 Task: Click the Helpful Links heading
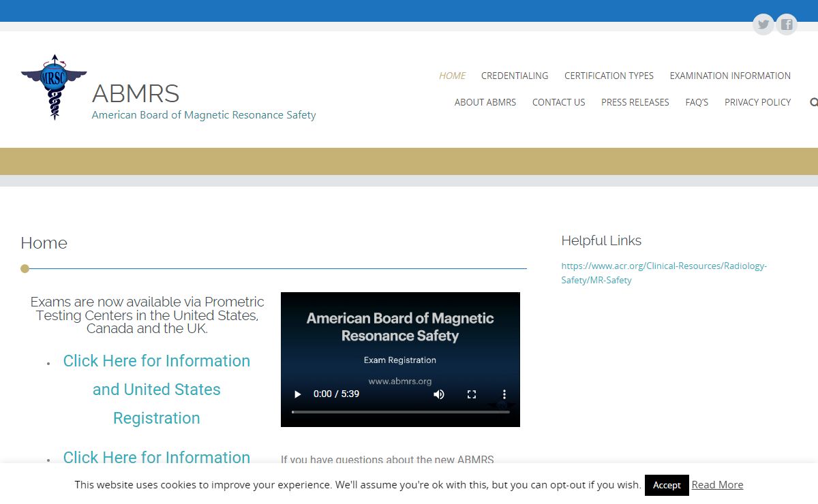[601, 240]
